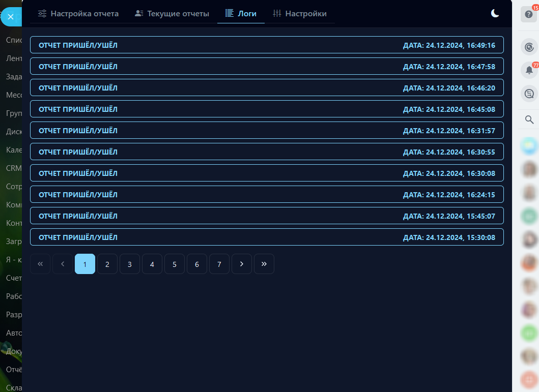Click the circular C icon above the notifications bell
This screenshot has height=392, width=539.
[x=529, y=47]
